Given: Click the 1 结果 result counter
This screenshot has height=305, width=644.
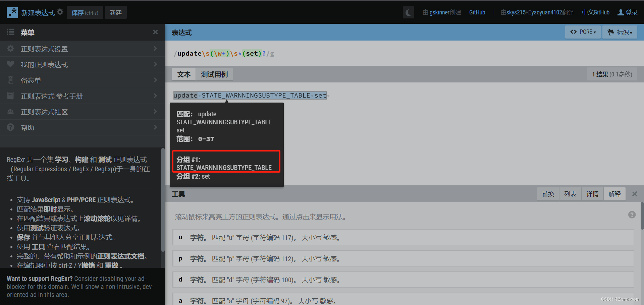Looking at the screenshot, I should coord(612,74).
